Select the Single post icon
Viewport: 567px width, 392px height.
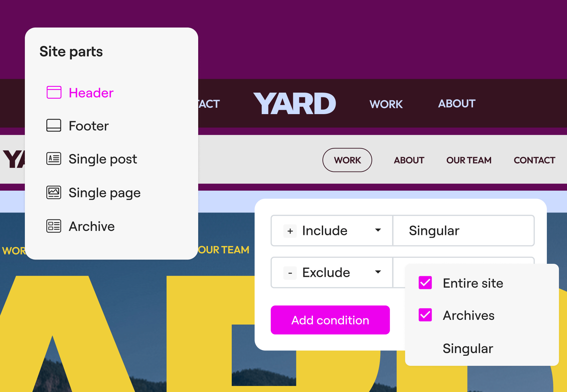pos(54,158)
